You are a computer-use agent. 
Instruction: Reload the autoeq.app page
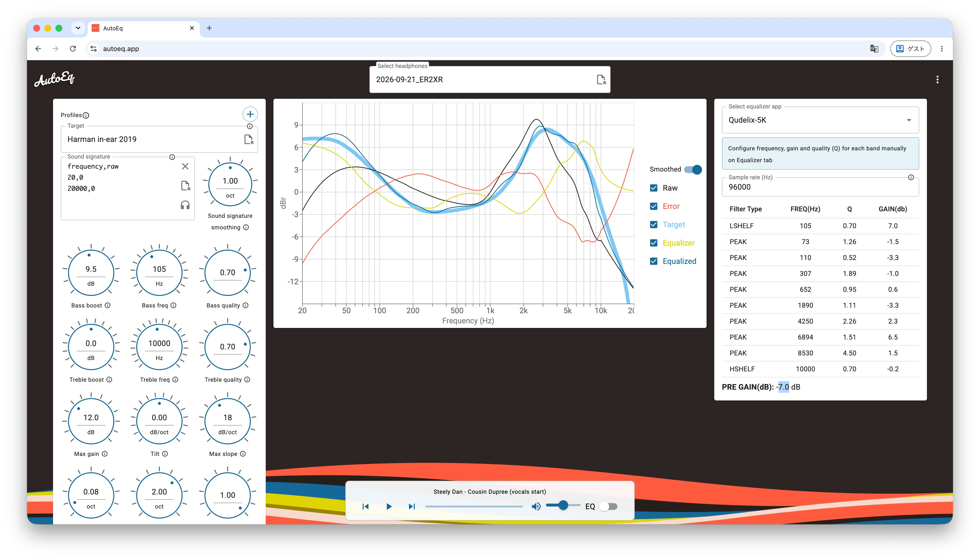(x=73, y=49)
